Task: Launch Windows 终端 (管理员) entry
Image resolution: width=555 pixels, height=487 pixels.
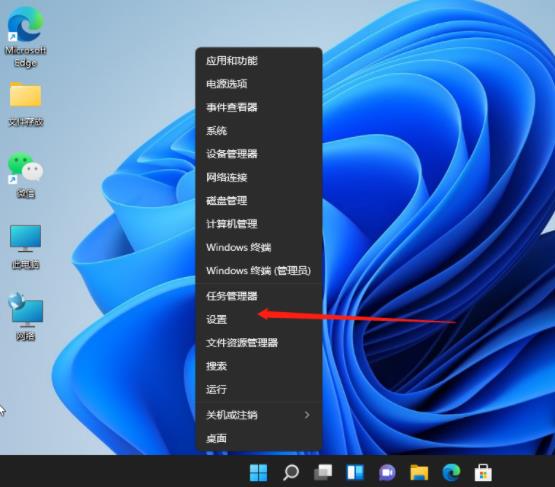Action: [x=259, y=271]
